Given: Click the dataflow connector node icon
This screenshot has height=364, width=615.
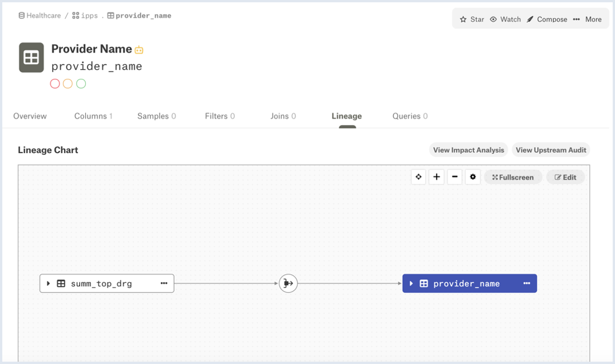Looking at the screenshot, I should [x=288, y=283].
